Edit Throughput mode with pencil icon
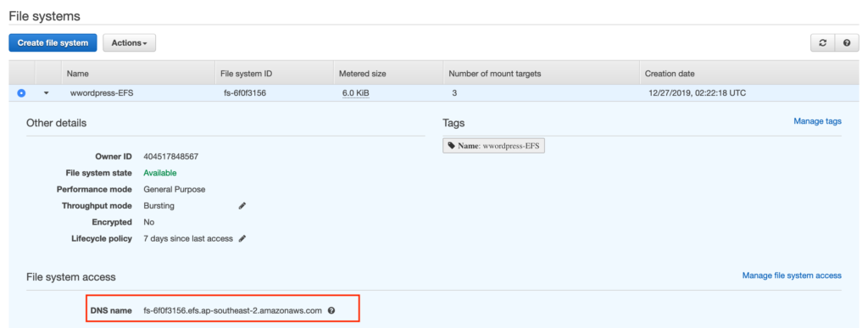This screenshot has height=328, width=868. point(242,206)
